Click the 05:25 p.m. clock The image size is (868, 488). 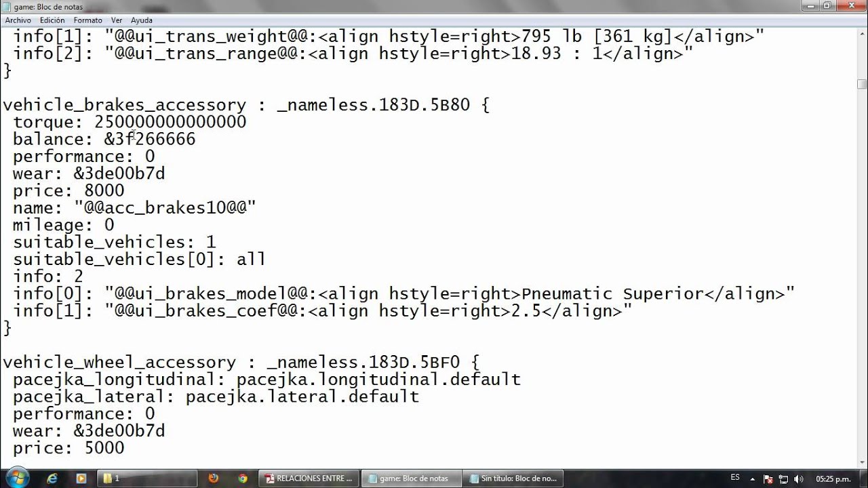coord(833,479)
